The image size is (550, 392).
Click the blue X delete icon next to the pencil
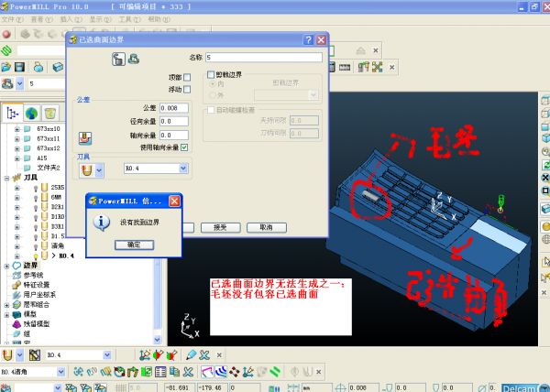[x=204, y=355]
